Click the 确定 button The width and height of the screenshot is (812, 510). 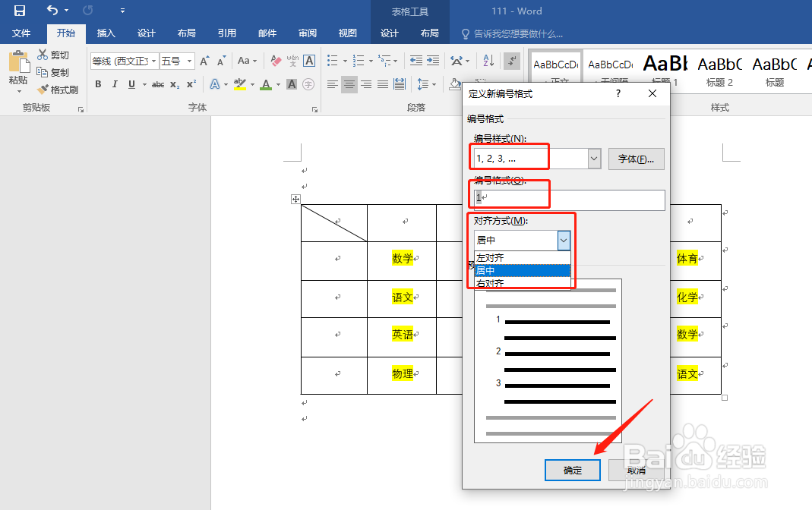point(572,471)
